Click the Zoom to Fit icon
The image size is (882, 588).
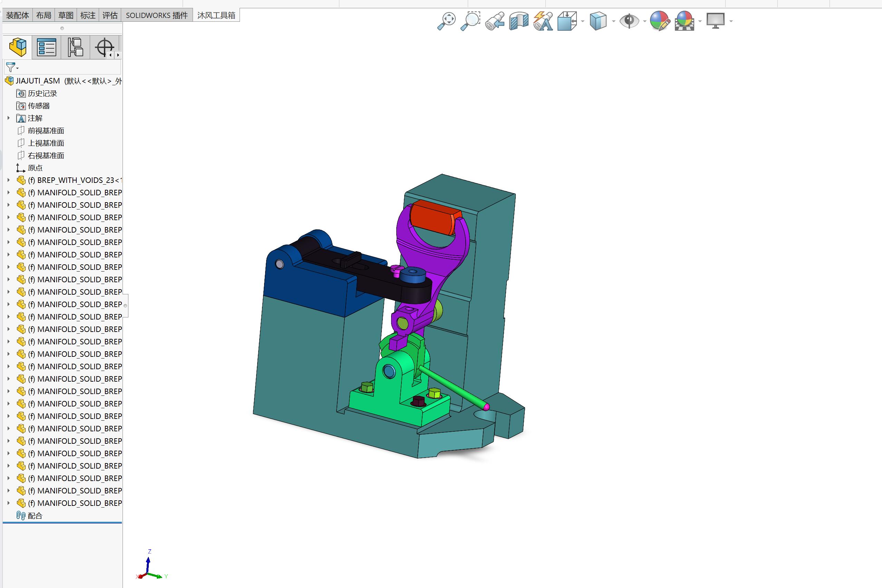[x=446, y=21]
